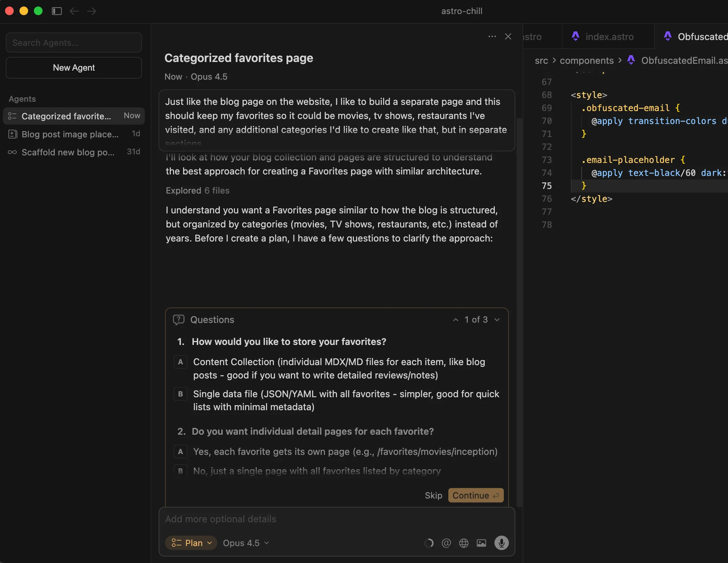Click Skip to dismiss the questions
Image resolution: width=728 pixels, height=563 pixels.
(x=433, y=495)
